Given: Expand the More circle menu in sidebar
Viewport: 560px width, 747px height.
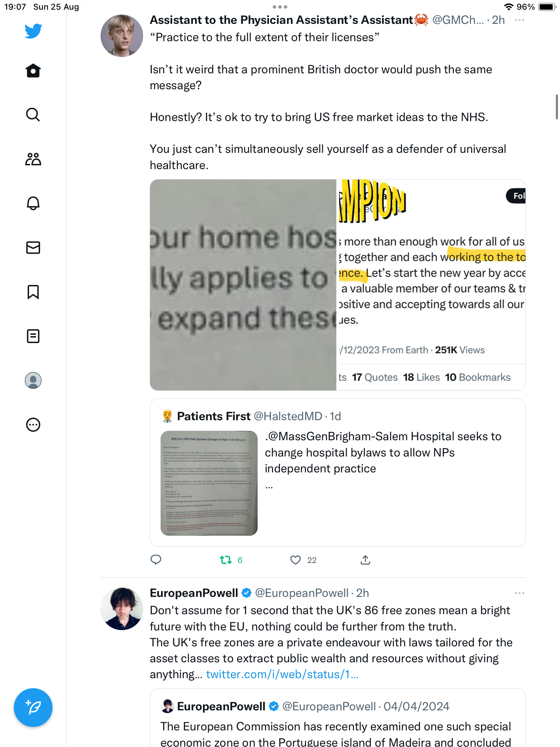Looking at the screenshot, I should point(33,425).
